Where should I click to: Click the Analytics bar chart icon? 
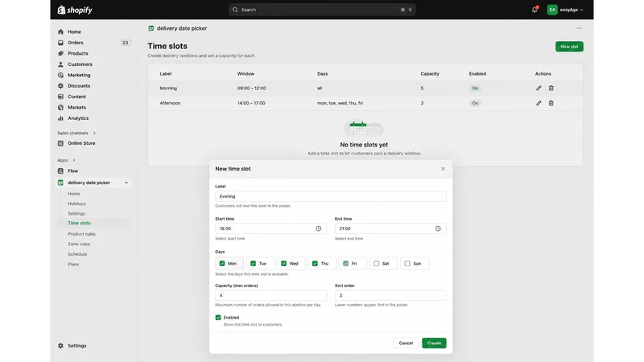61,118
